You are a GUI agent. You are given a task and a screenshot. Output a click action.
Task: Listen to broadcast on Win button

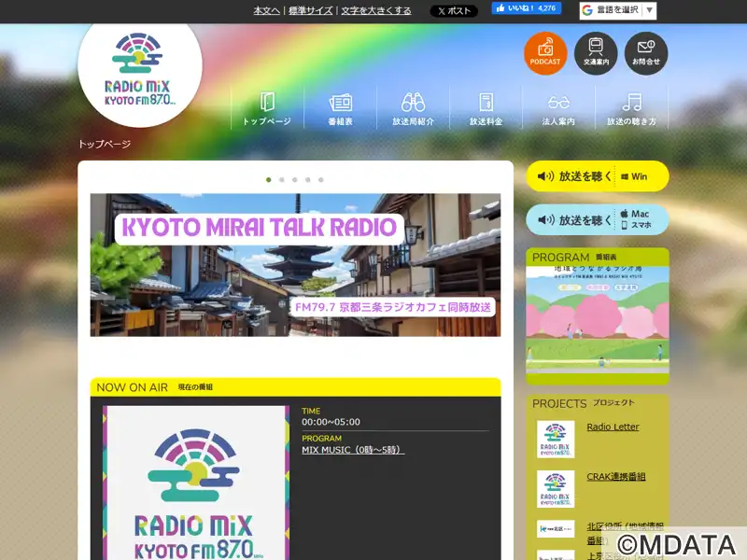coord(598,176)
